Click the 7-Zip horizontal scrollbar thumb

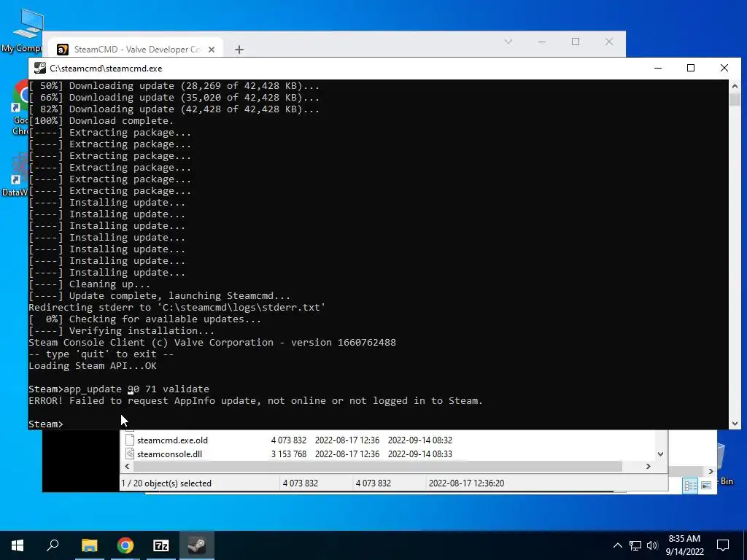pyautogui.click(x=376, y=466)
